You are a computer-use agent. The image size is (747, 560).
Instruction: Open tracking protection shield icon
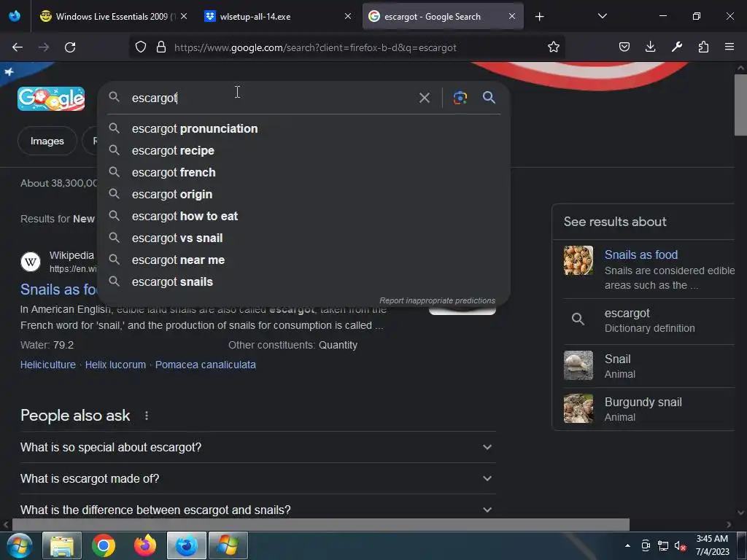(x=141, y=47)
